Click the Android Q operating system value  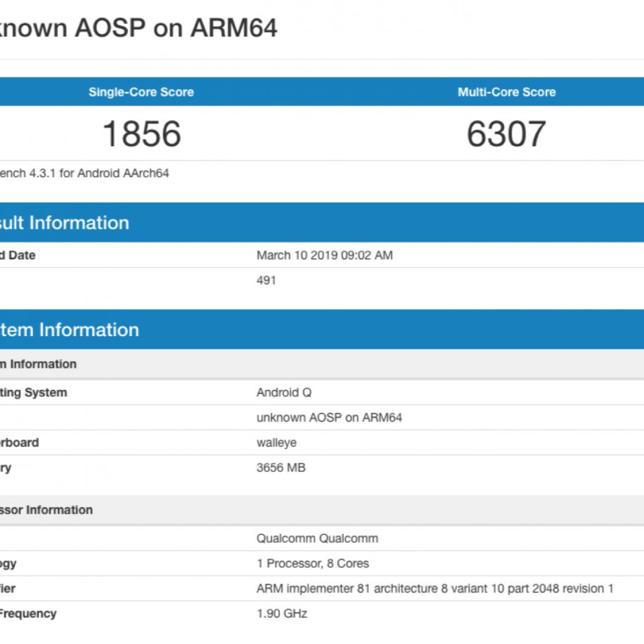coord(284,393)
